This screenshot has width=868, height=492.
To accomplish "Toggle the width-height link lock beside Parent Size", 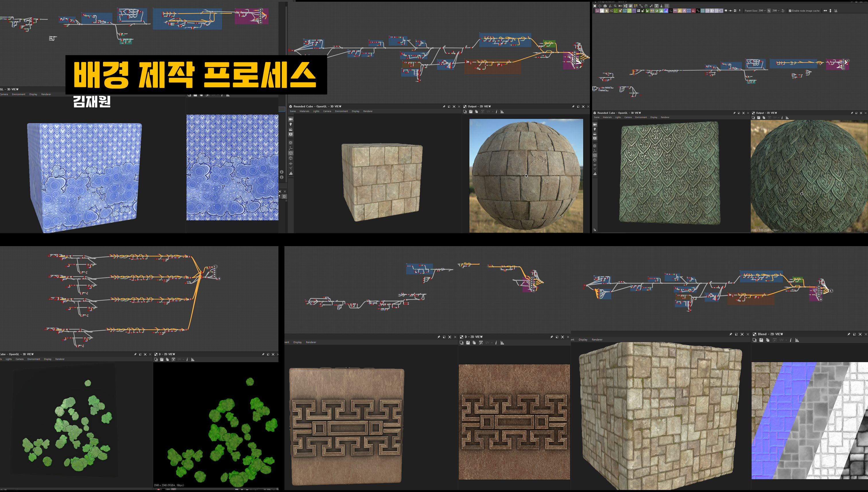I will pyautogui.click(x=769, y=11).
